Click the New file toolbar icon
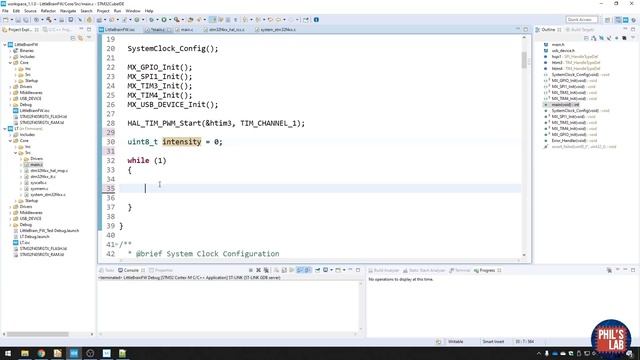This screenshot has height=360, width=640. [6, 20]
